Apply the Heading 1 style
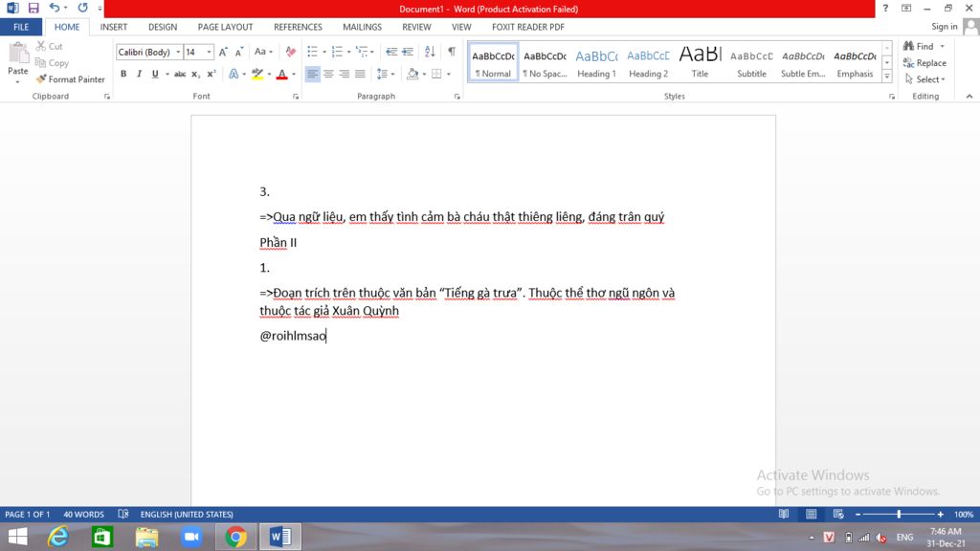The width and height of the screenshot is (980, 551). pos(596,62)
